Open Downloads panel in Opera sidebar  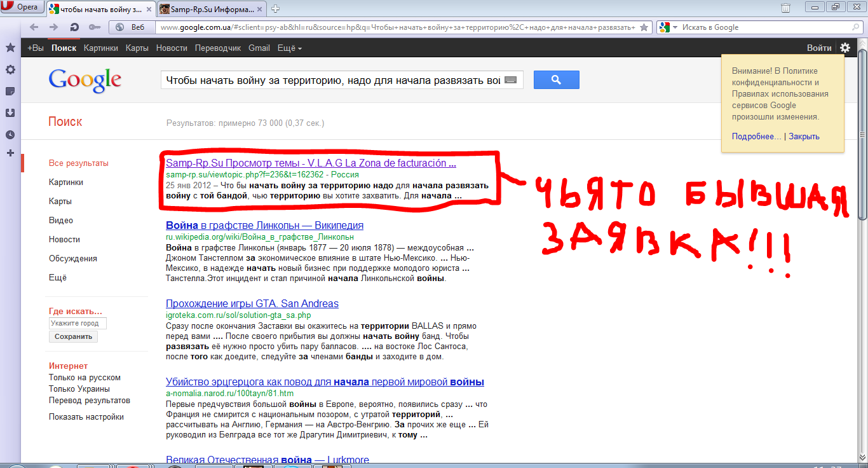10,113
